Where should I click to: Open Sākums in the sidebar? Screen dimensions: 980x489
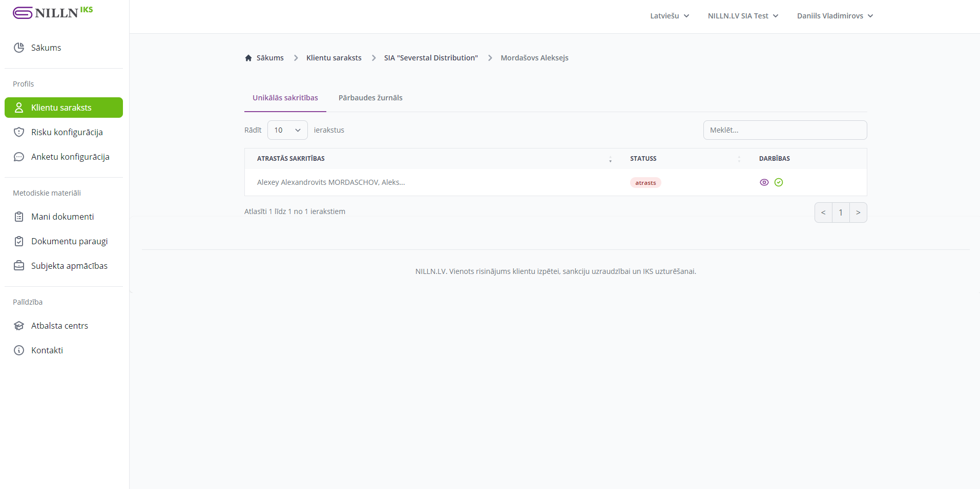tap(64, 48)
